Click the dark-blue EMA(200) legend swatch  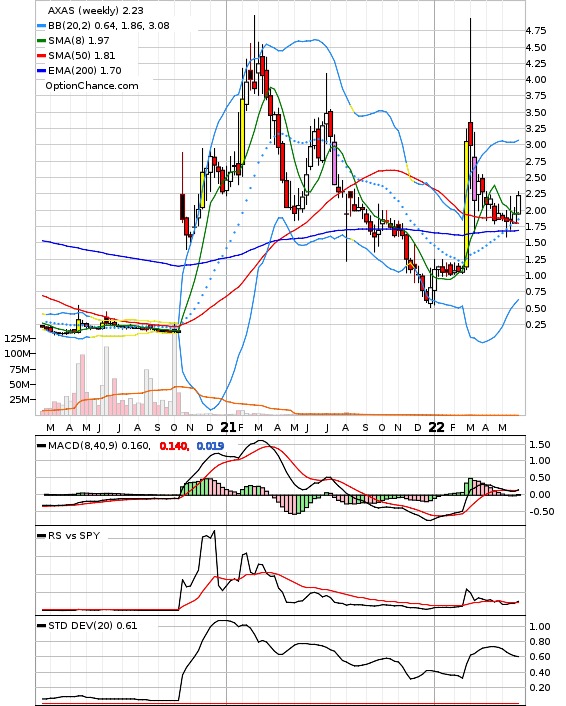point(41,70)
